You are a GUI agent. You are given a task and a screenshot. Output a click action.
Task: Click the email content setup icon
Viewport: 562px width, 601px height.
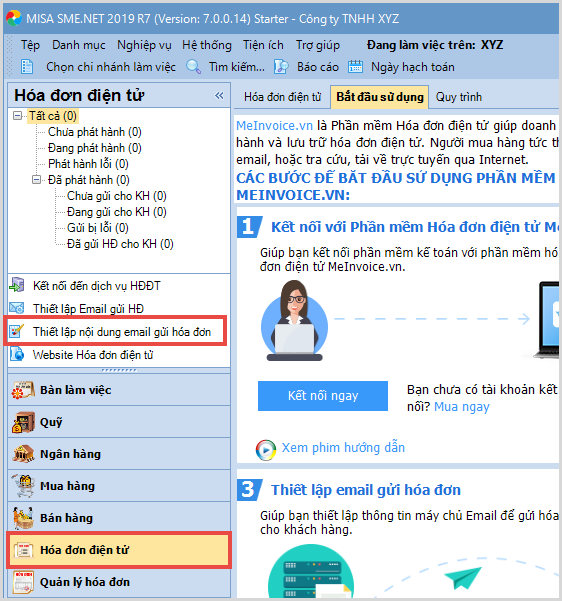click(17, 331)
